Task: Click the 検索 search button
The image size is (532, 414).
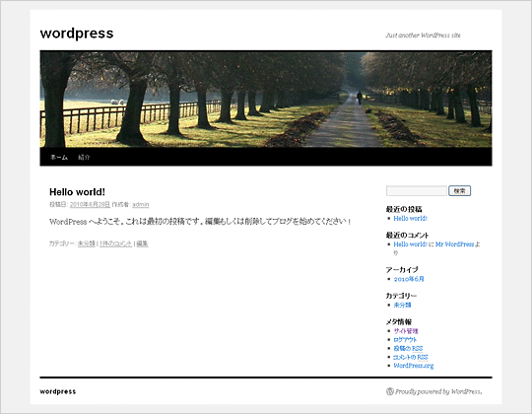Action: tap(460, 190)
